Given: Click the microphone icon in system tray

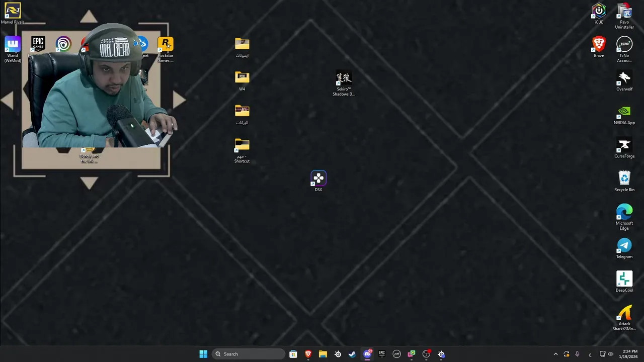Looking at the screenshot, I should tap(577, 354).
